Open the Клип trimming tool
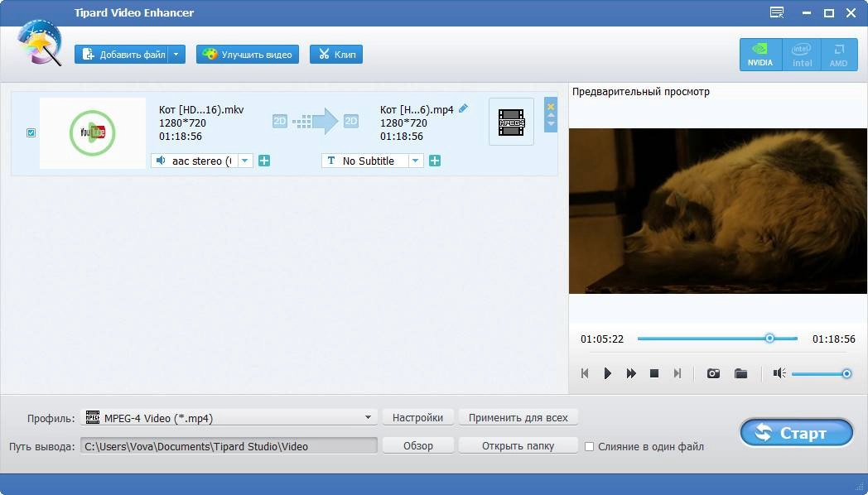Image resolution: width=868 pixels, height=495 pixels. pos(336,54)
